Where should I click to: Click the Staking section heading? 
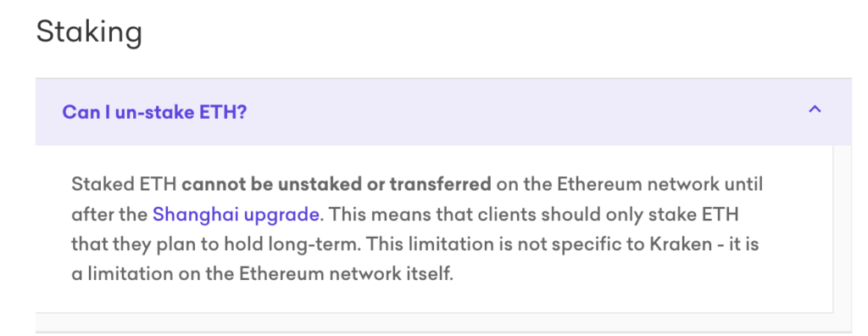[x=89, y=31]
